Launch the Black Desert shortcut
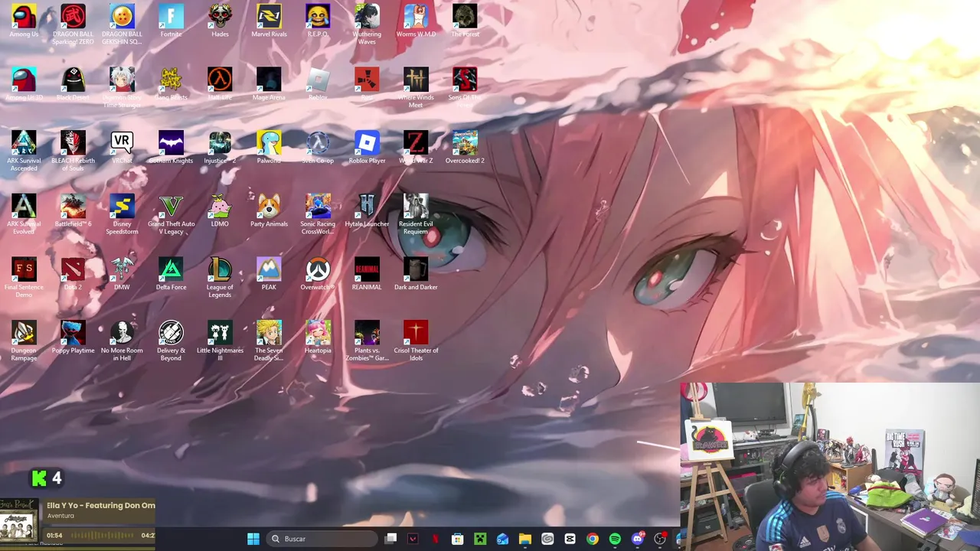980x551 pixels. pyautogui.click(x=73, y=84)
